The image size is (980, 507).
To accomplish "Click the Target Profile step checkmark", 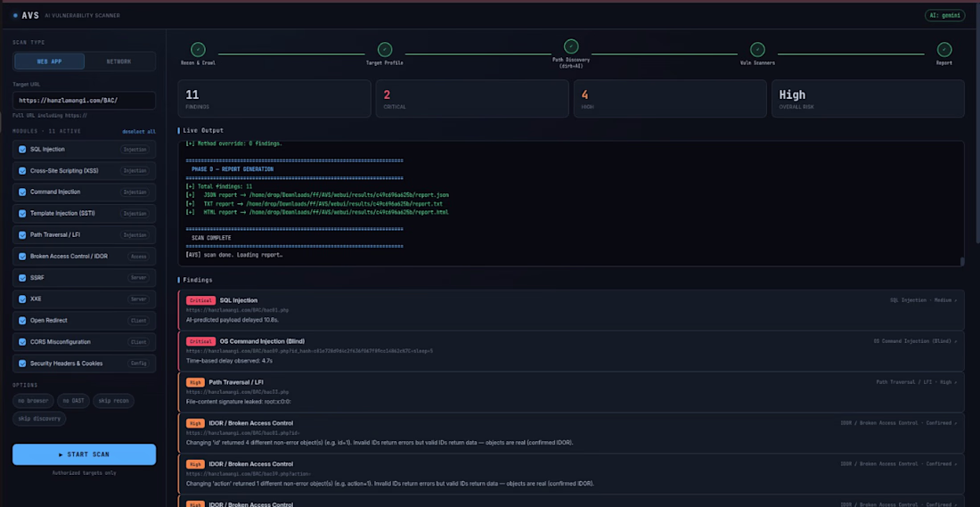I will pyautogui.click(x=385, y=49).
